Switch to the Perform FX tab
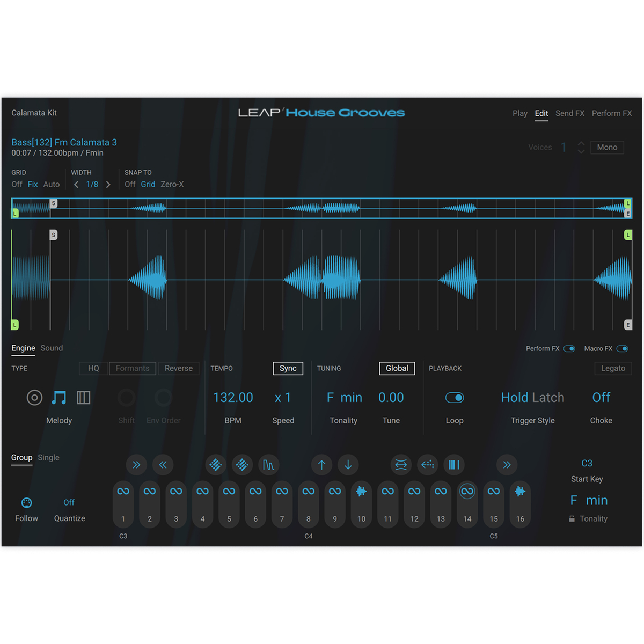Viewport: 644px width, 644px height. (611, 113)
